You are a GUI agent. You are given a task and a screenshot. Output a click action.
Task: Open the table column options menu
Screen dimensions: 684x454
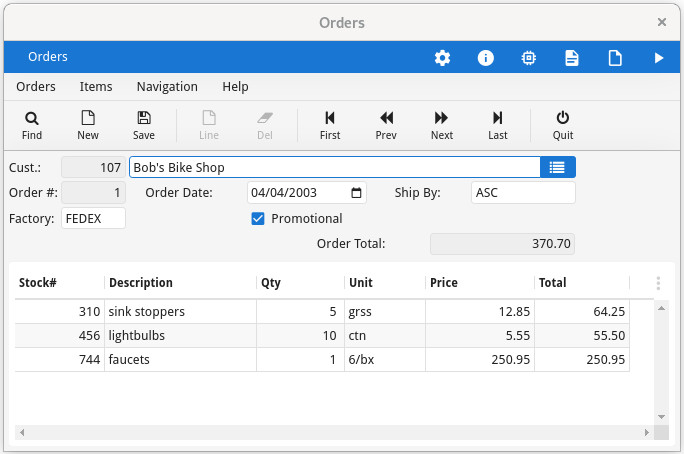coord(658,284)
